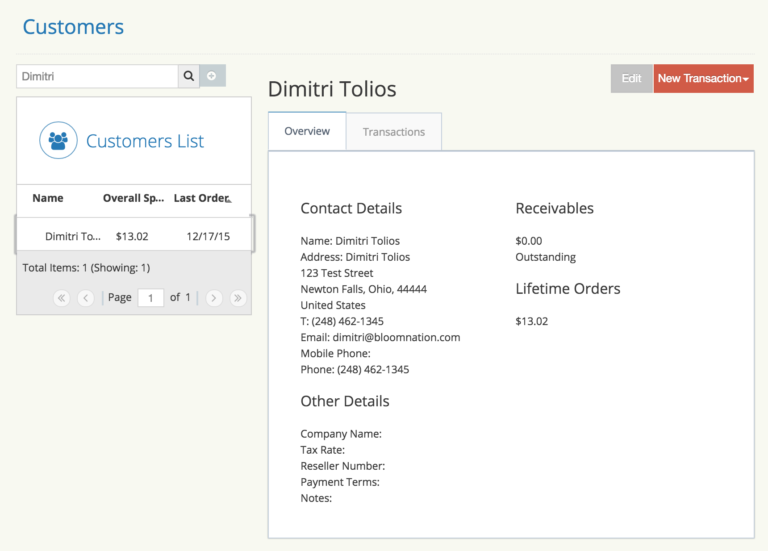The image size is (768, 551).
Task: Click the add customer plus icon
Action: (212, 76)
